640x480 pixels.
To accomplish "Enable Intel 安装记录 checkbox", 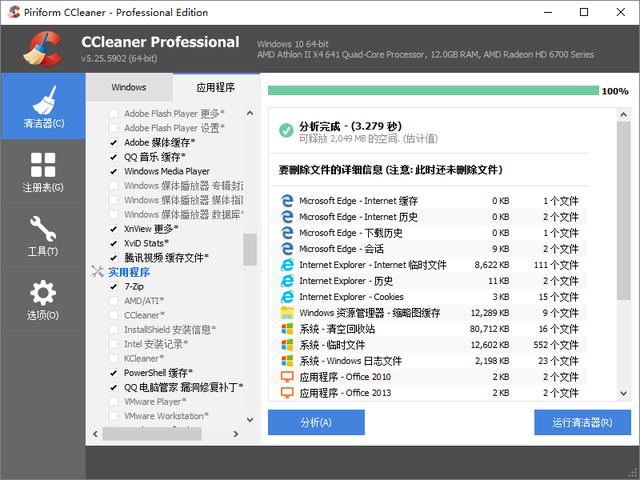I will tap(113, 344).
